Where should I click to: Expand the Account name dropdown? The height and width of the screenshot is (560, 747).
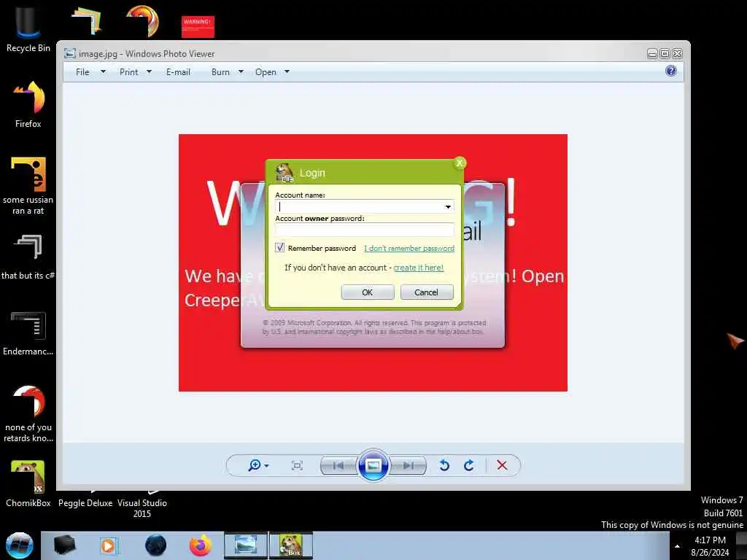(x=448, y=206)
